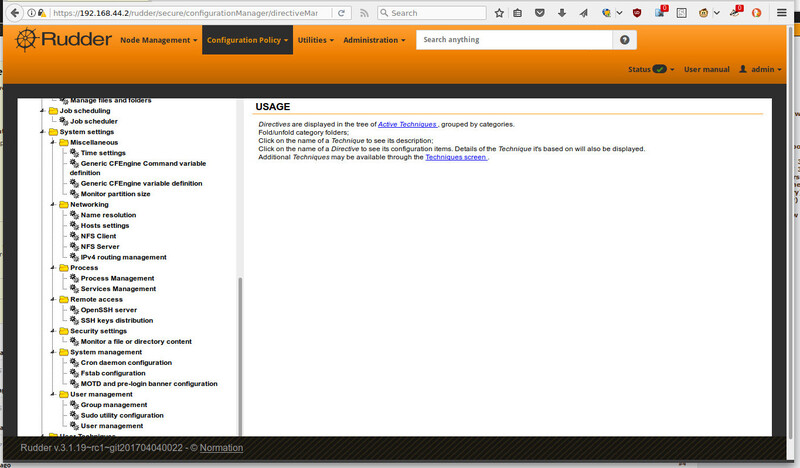Collapse the Networking folder
Image resolution: width=800 pixels, height=468 pixels.
click(53, 204)
